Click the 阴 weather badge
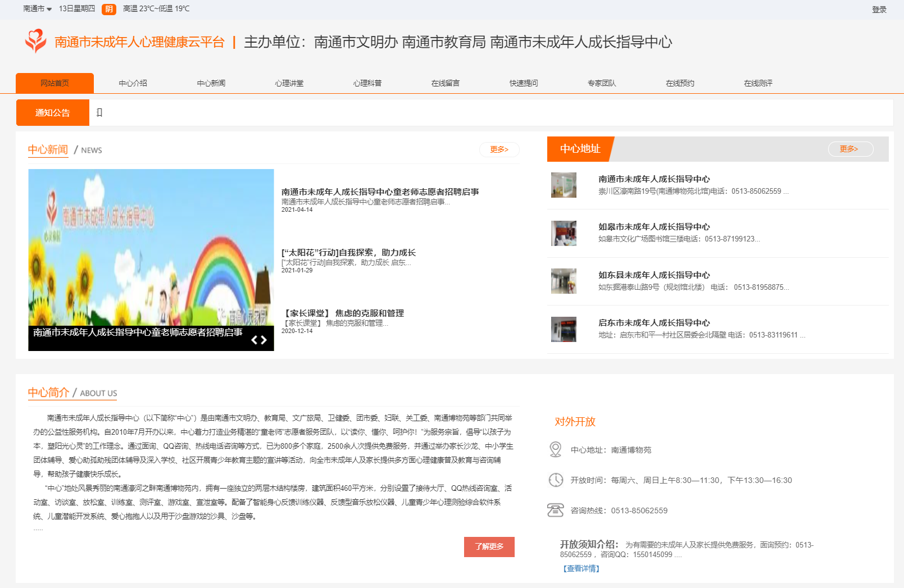 [108, 9]
